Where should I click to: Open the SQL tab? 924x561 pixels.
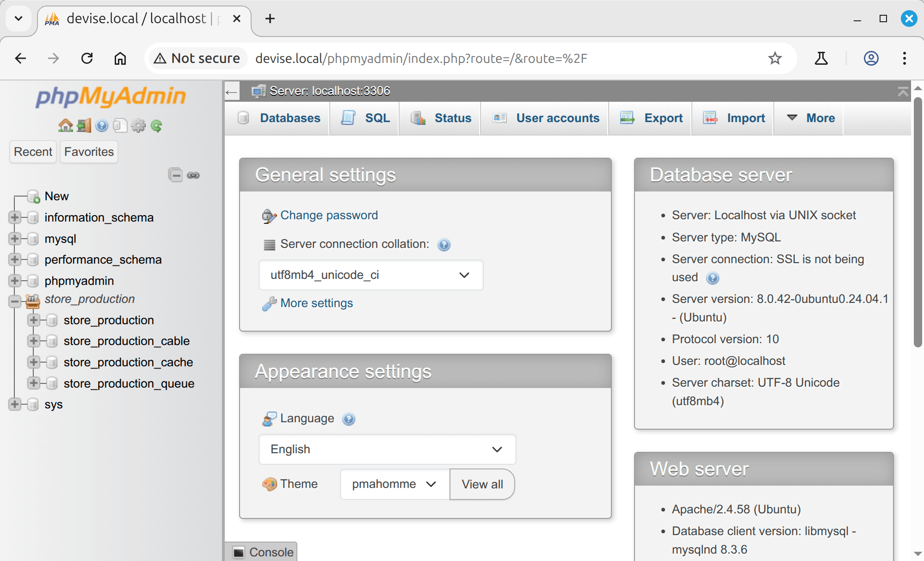click(365, 118)
